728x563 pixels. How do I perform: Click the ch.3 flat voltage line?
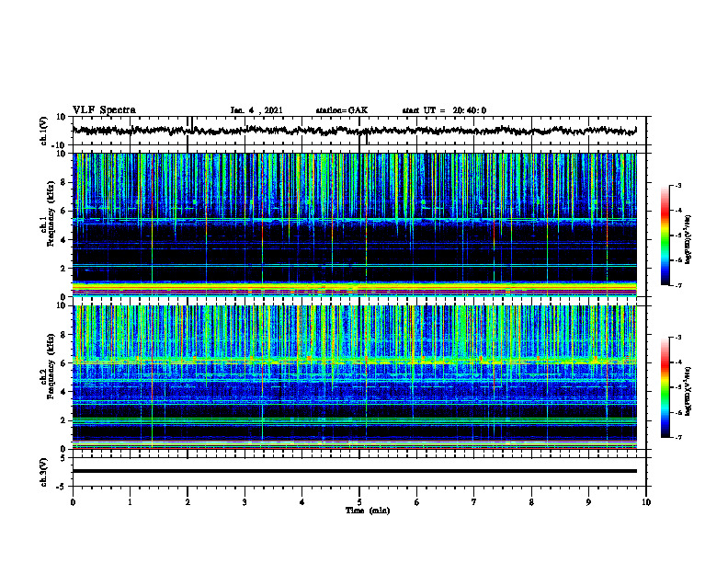354,471
